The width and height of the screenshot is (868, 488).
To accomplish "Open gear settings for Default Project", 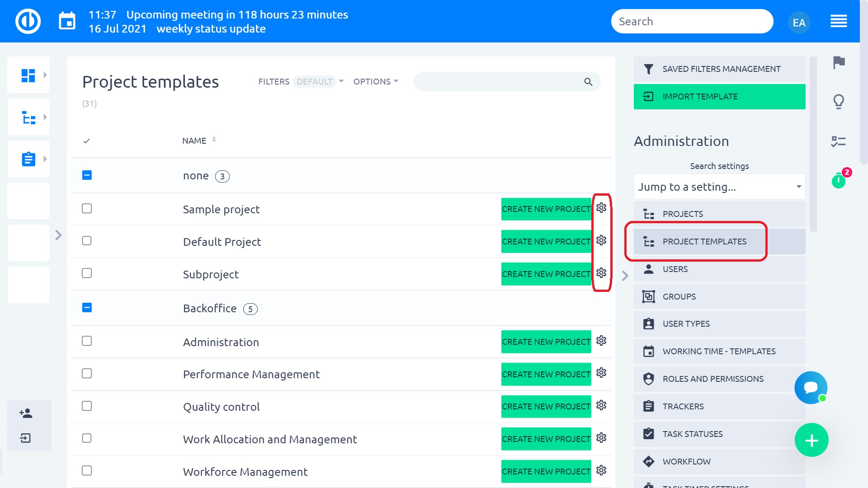I will point(601,240).
